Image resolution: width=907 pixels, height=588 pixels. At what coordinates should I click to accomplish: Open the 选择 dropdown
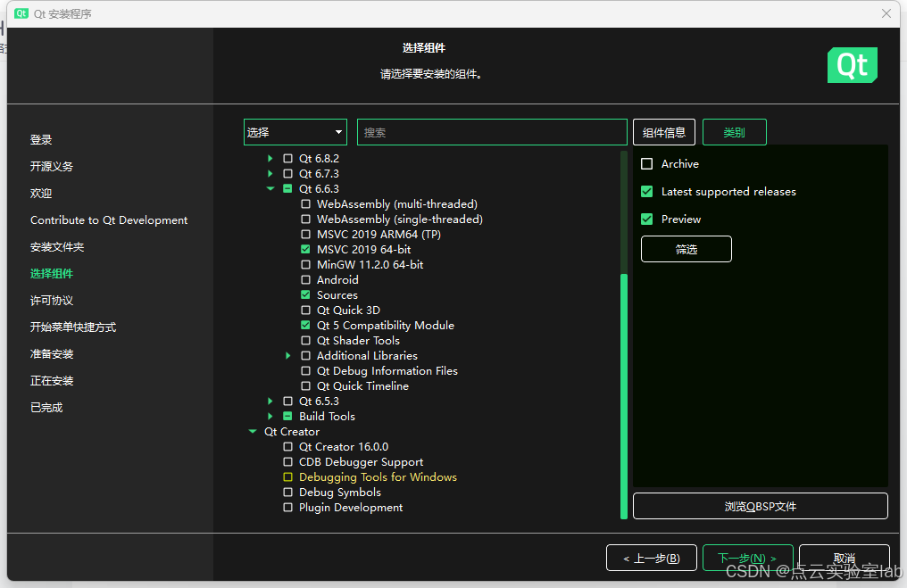(x=295, y=132)
